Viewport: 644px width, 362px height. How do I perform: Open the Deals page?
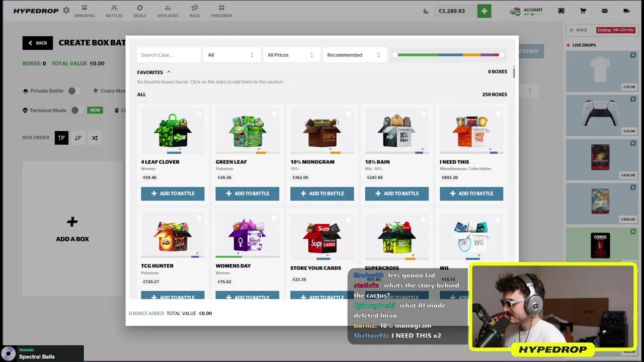(x=140, y=11)
